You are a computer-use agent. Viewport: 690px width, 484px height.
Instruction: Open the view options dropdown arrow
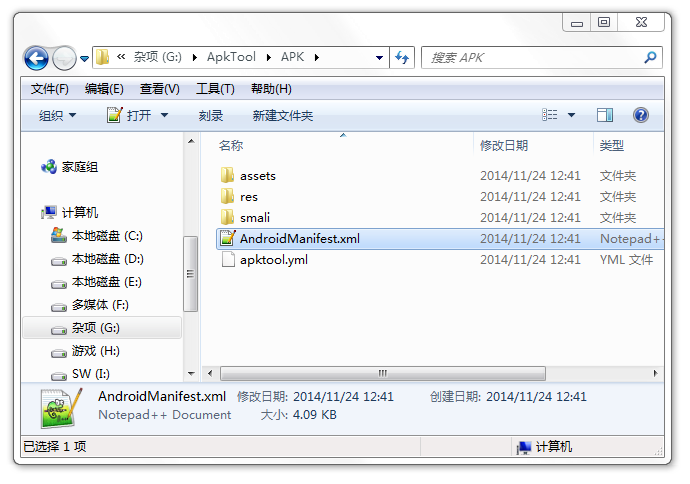coord(571,115)
